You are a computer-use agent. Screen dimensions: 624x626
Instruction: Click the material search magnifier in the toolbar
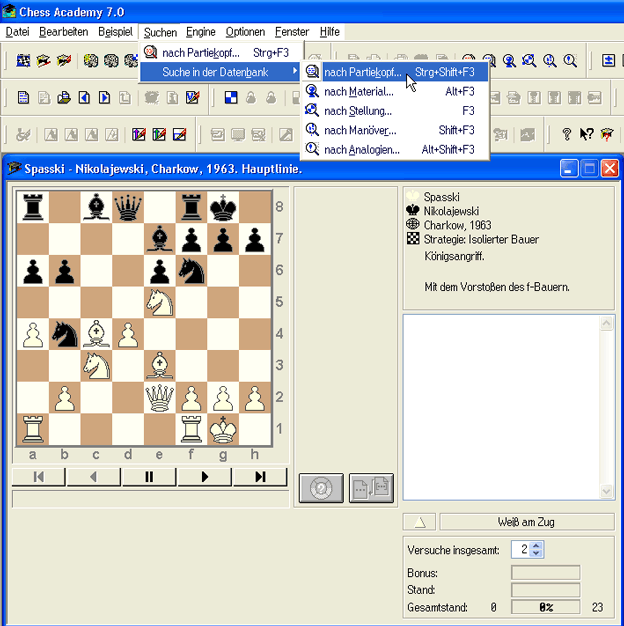point(509,61)
